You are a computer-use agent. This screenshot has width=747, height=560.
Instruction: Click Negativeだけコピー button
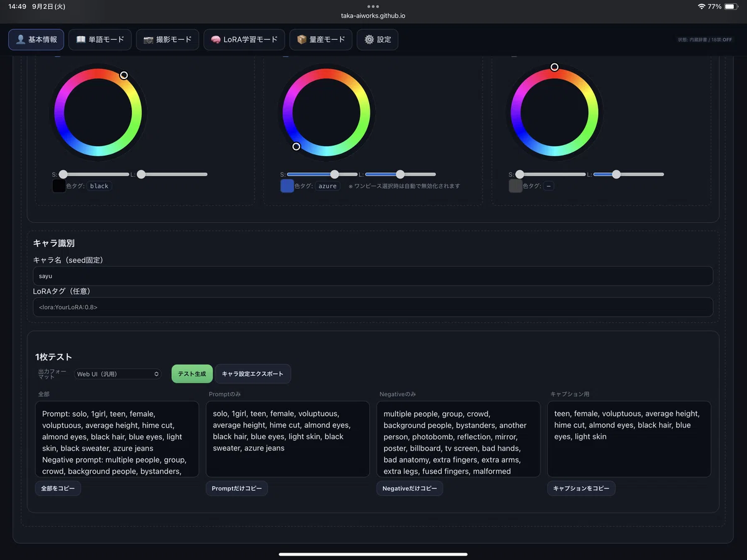tap(410, 488)
